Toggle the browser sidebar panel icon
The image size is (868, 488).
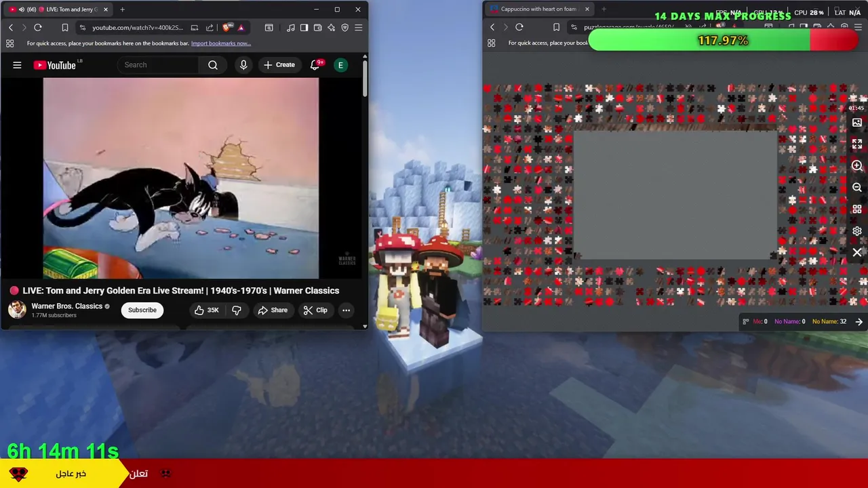coord(304,28)
